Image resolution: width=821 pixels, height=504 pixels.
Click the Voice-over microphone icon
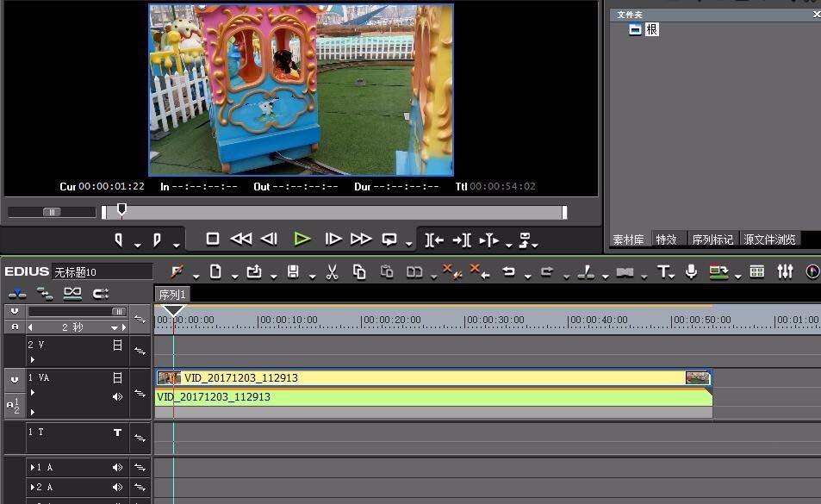coord(691,271)
